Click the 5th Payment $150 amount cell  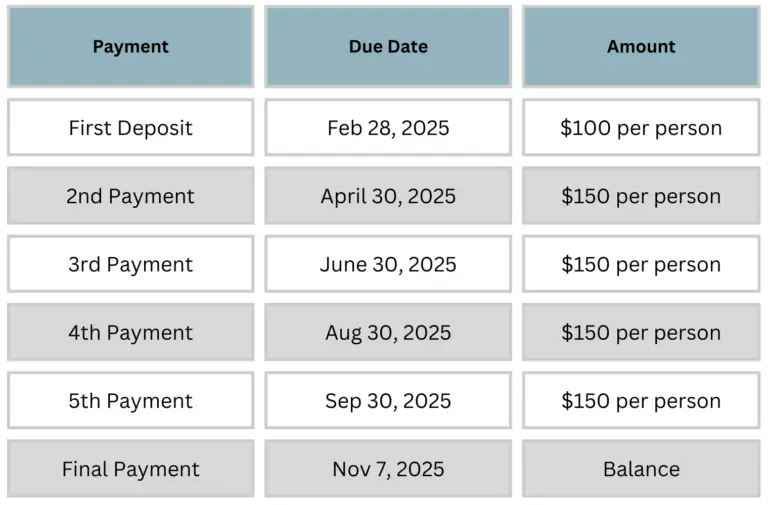(641, 400)
